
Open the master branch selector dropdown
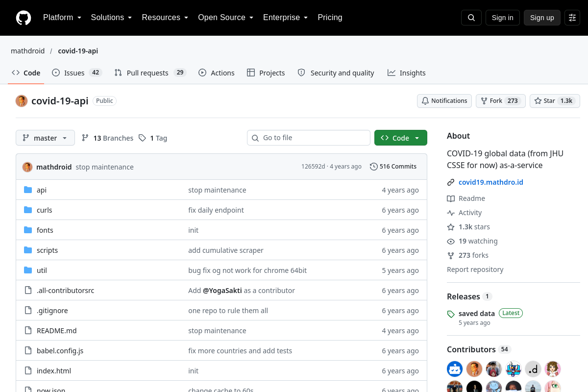(45, 138)
